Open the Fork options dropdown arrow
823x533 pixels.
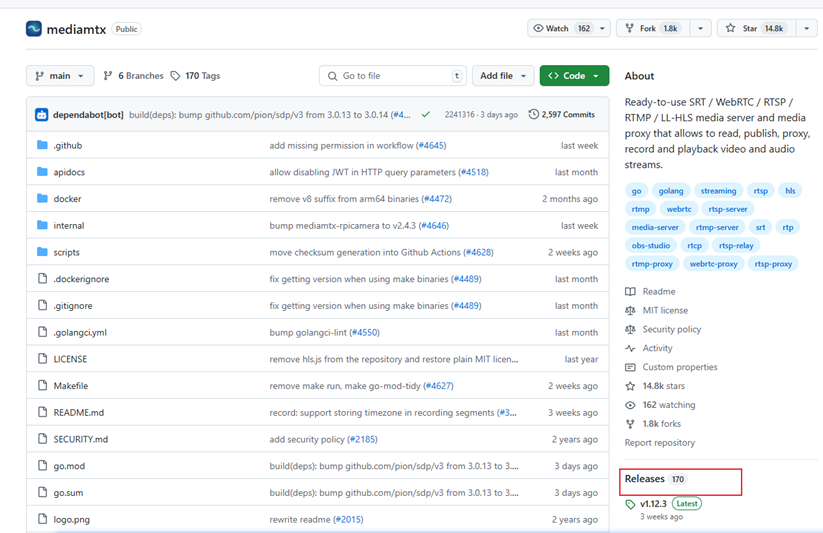[x=700, y=28]
